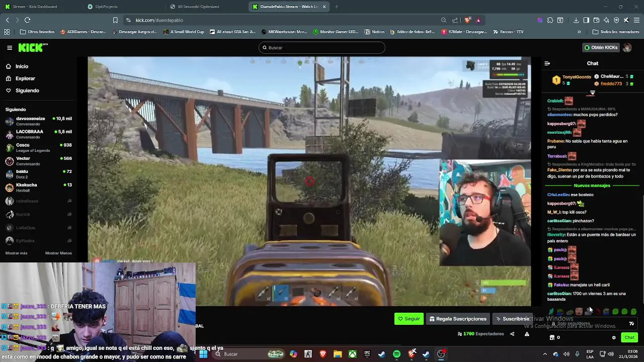Show hidden system tray icons chevron
Viewport: 644px width, 362px height.
coord(545,354)
